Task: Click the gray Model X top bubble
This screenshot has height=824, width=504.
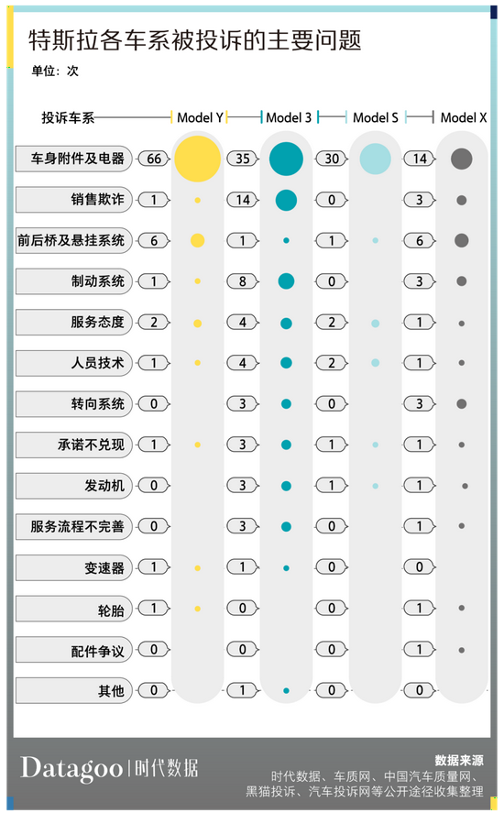Action: 462,159
